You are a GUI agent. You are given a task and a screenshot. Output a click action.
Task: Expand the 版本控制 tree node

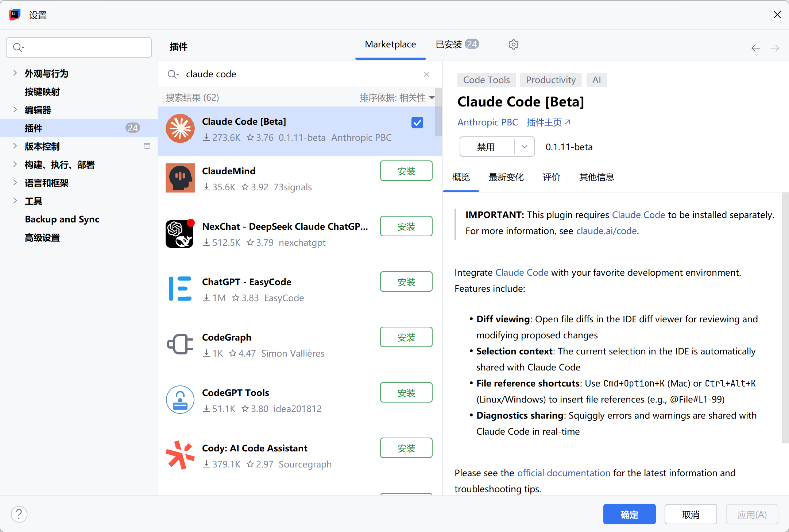(x=15, y=146)
